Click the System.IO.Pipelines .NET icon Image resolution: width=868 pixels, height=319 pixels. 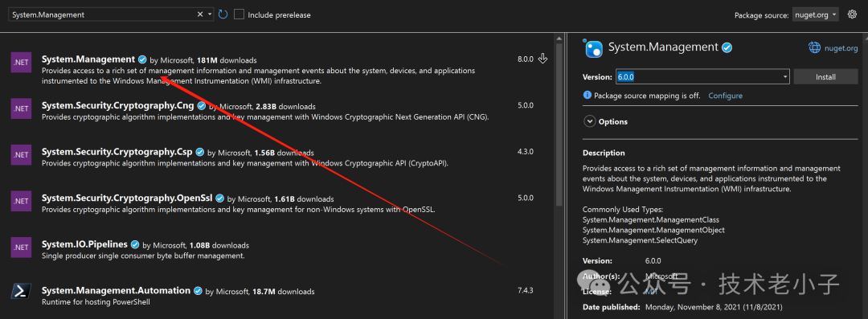point(21,247)
